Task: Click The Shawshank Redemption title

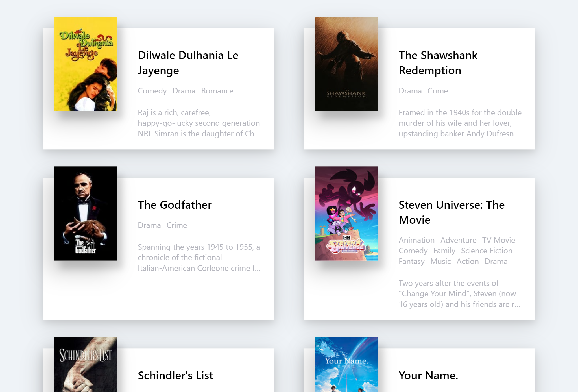Action: (x=438, y=63)
